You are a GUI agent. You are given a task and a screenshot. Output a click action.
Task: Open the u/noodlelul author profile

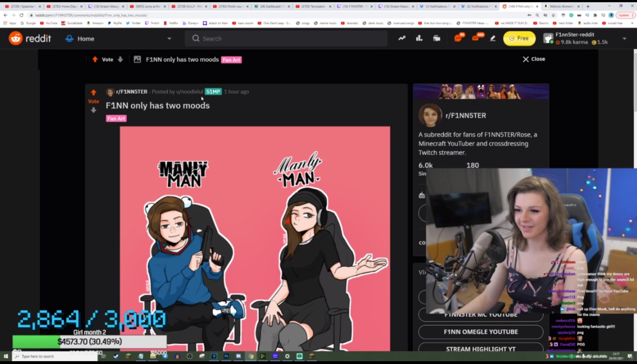[x=189, y=92]
